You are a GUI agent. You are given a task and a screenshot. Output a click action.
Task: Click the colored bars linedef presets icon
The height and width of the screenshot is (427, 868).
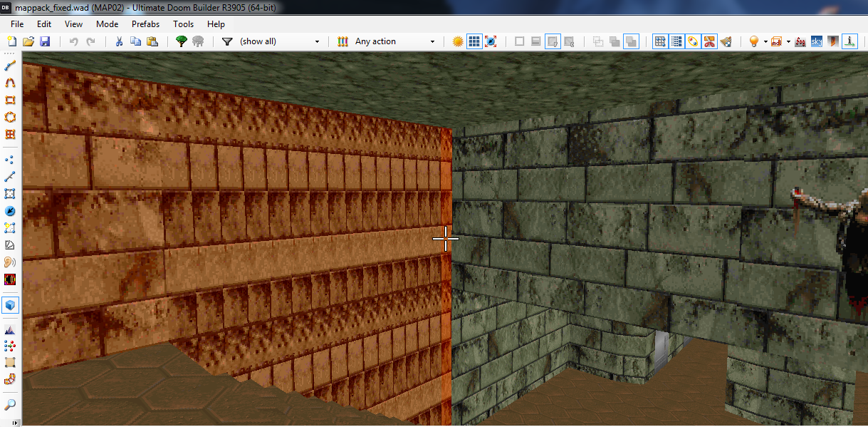click(343, 41)
